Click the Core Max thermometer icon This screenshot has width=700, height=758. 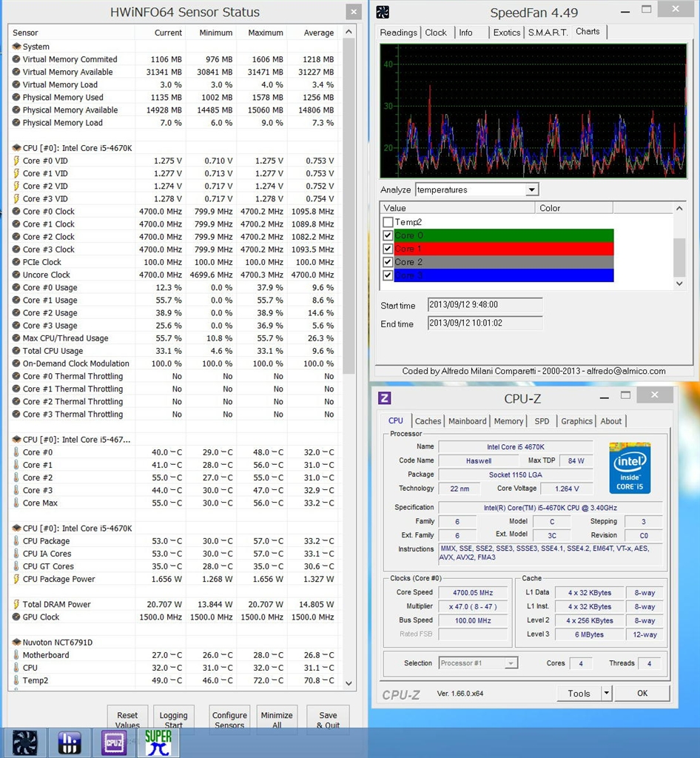pyautogui.click(x=16, y=503)
